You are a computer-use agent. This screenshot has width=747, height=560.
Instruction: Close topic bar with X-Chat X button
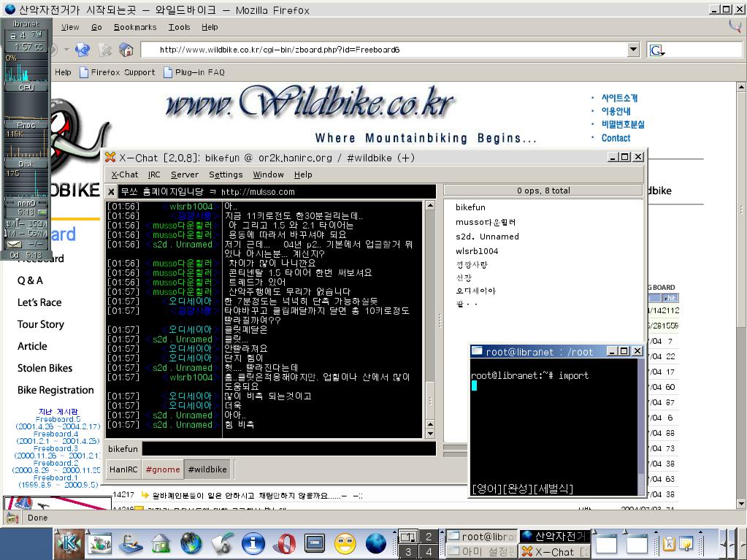[x=111, y=192]
